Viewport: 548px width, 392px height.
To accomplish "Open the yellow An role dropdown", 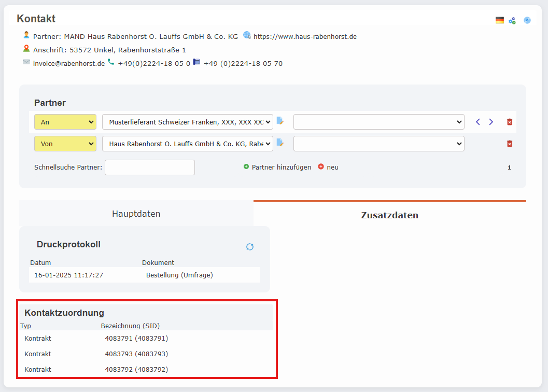I will click(65, 122).
